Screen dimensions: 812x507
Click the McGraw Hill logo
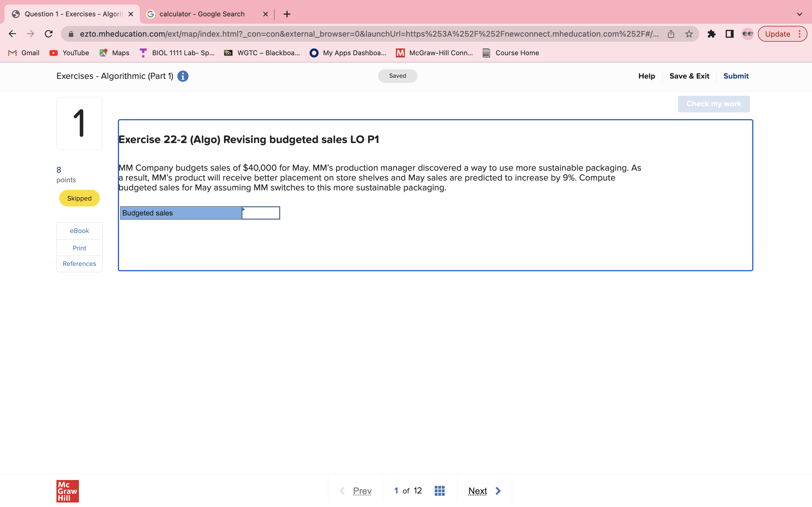pyautogui.click(x=67, y=492)
